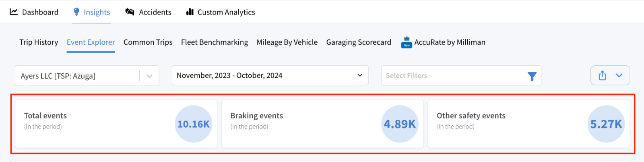Click the Accidents car crash icon
The width and height of the screenshot is (644, 162).
pos(129,12)
